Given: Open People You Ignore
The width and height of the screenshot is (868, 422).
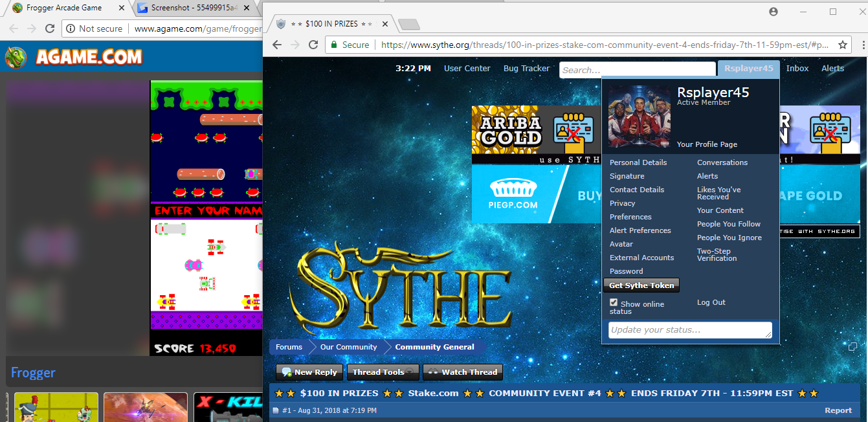Looking at the screenshot, I should (729, 238).
